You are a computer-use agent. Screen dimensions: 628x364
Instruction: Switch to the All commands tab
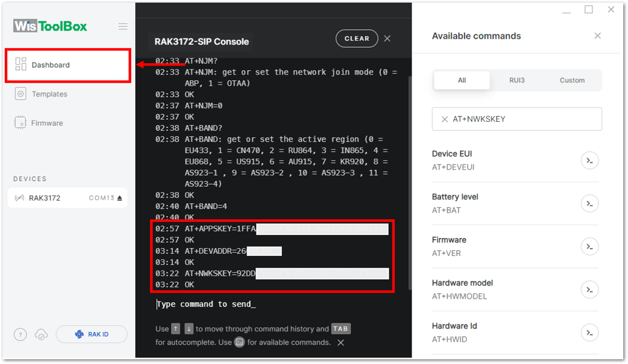pyautogui.click(x=462, y=80)
